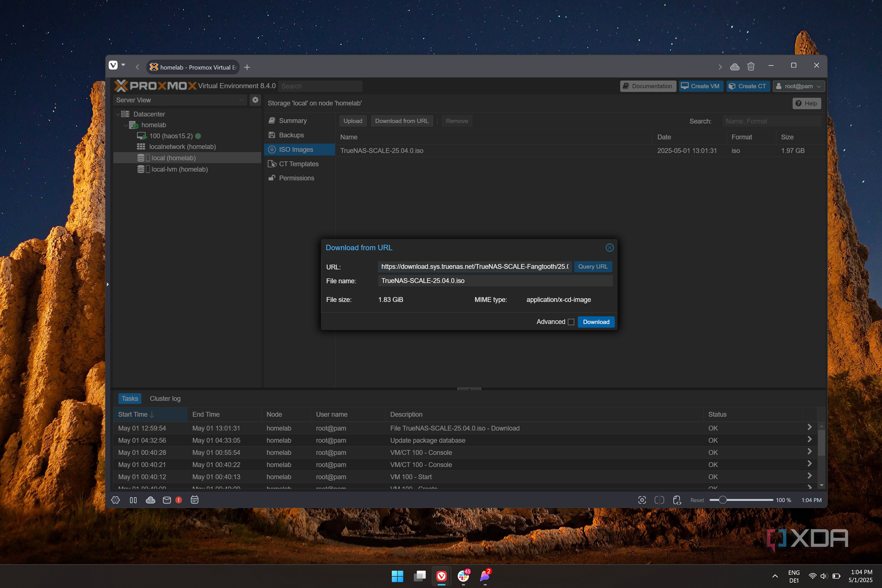Click the File name input field
This screenshot has height=588, width=882.
pos(495,281)
